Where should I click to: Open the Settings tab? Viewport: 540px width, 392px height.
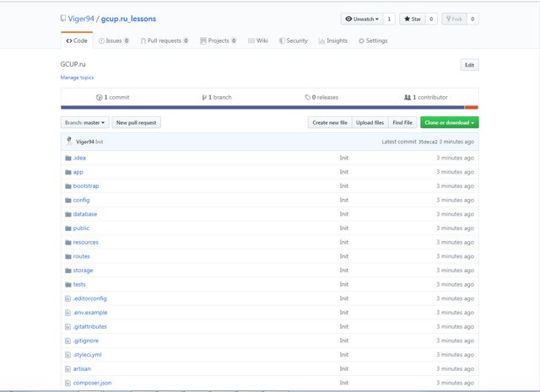[373, 40]
